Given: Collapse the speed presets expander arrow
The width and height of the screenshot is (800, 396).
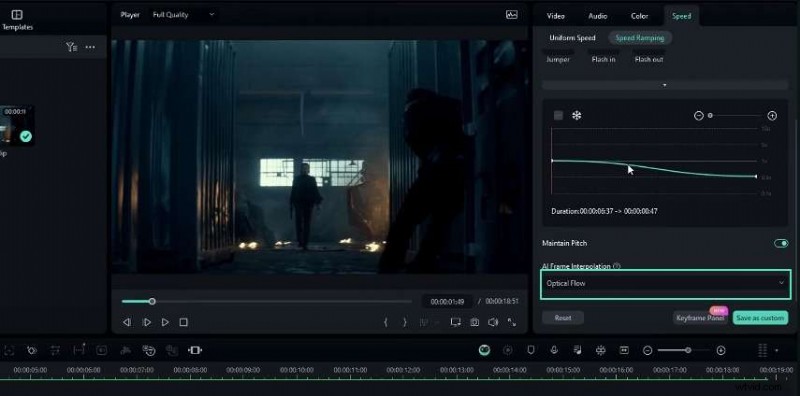Looking at the screenshot, I should coord(664,85).
